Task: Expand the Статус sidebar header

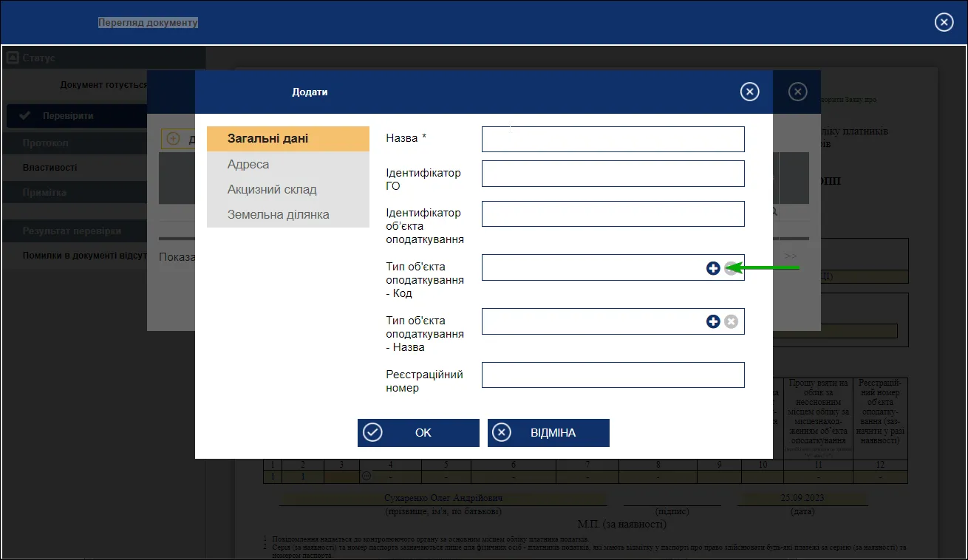Action: [103, 58]
